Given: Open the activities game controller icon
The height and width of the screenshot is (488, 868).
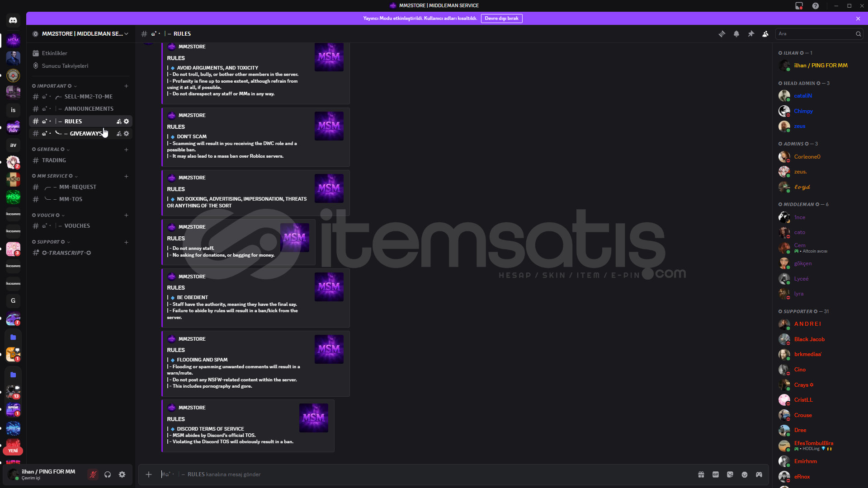Looking at the screenshot, I should pos(759,474).
